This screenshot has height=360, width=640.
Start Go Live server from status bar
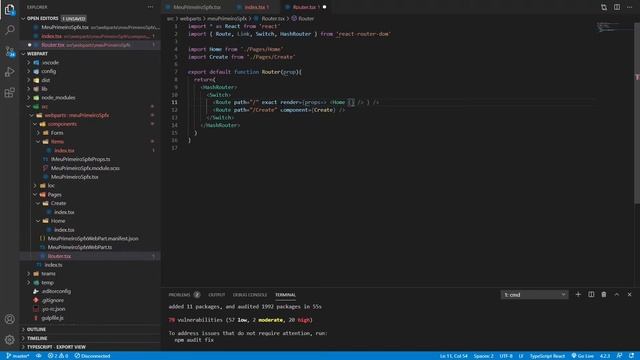582,356
